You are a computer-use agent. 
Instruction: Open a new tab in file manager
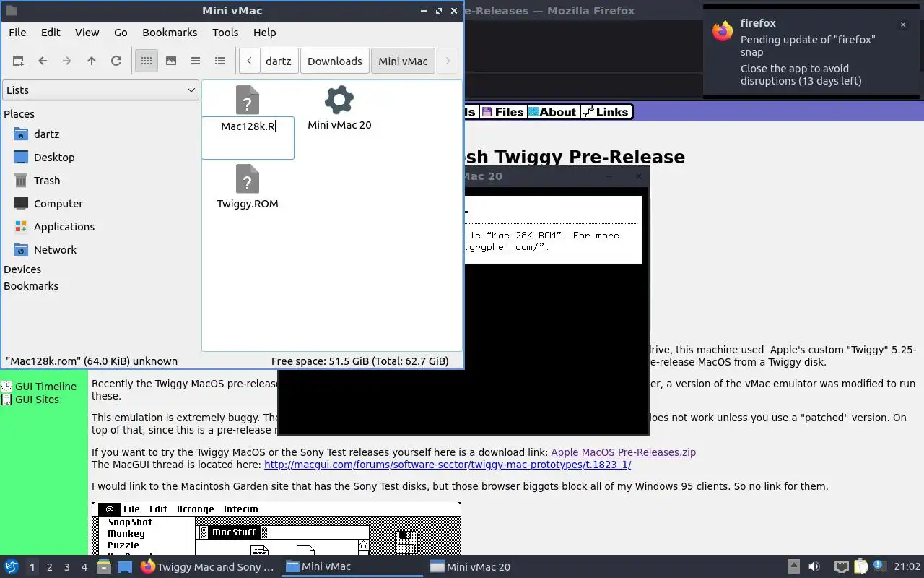point(18,61)
